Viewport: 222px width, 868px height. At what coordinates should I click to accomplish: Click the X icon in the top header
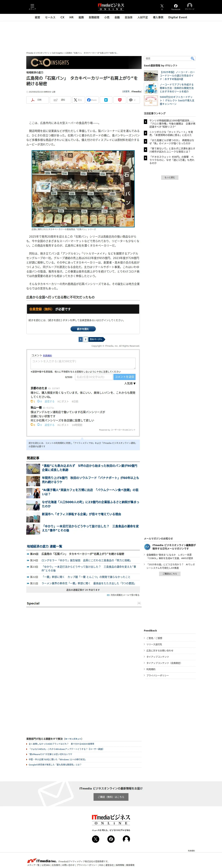click(x=162, y=6)
